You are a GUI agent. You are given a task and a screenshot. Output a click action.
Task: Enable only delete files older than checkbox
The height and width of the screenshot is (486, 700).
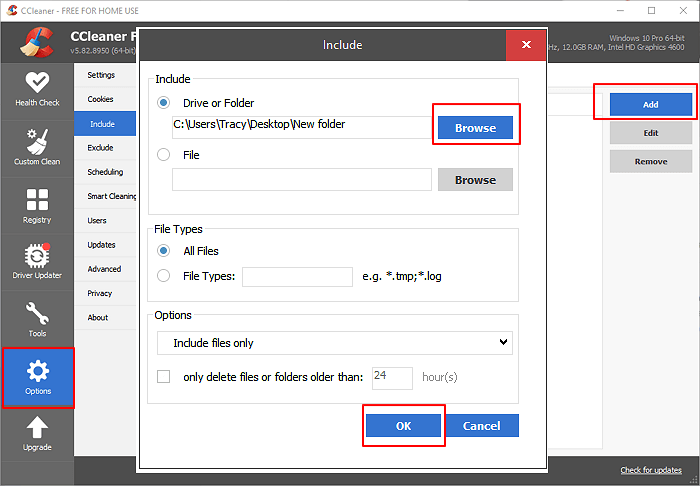click(x=163, y=377)
